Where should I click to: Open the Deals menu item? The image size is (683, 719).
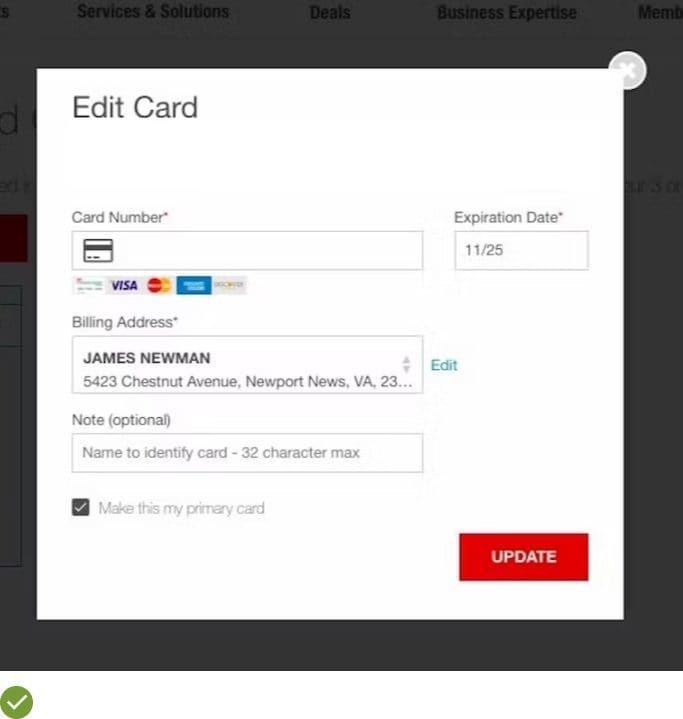point(330,12)
